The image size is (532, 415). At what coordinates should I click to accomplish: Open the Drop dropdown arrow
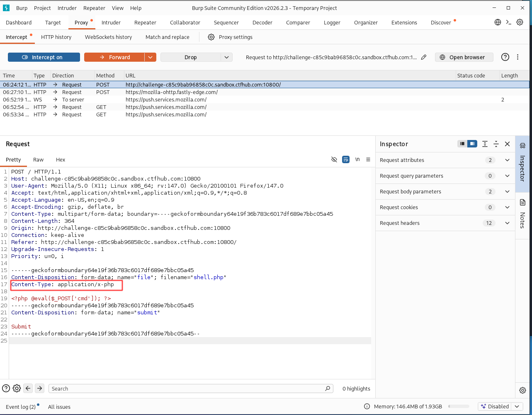tap(226, 57)
